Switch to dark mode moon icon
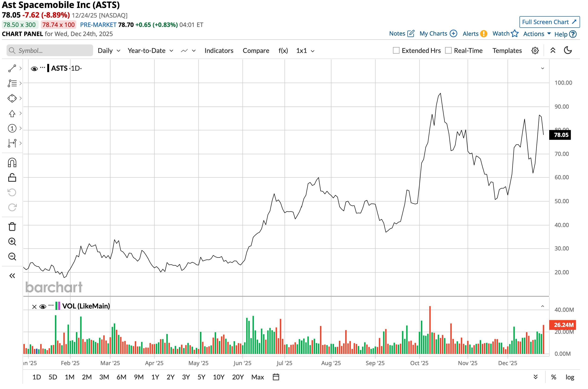This screenshot has width=588, height=389. pos(568,51)
